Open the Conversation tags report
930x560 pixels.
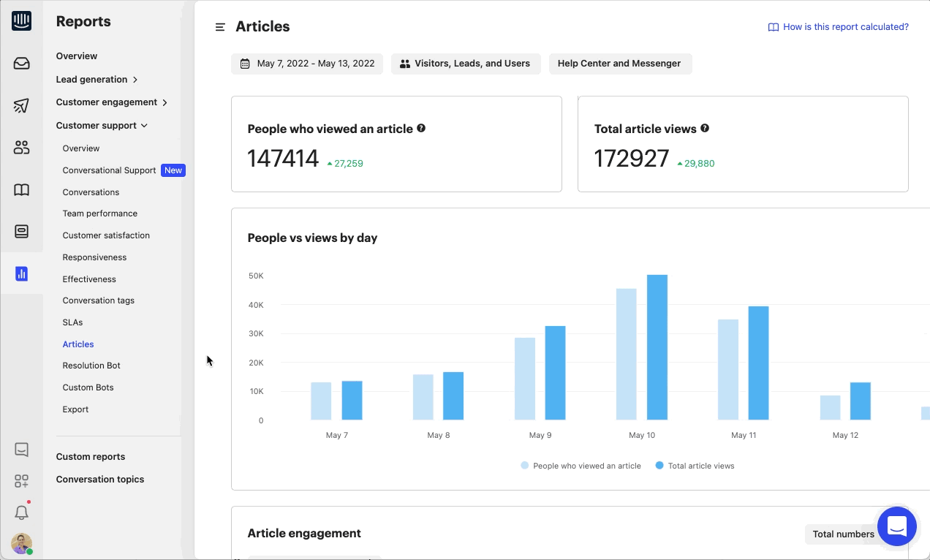pos(99,300)
